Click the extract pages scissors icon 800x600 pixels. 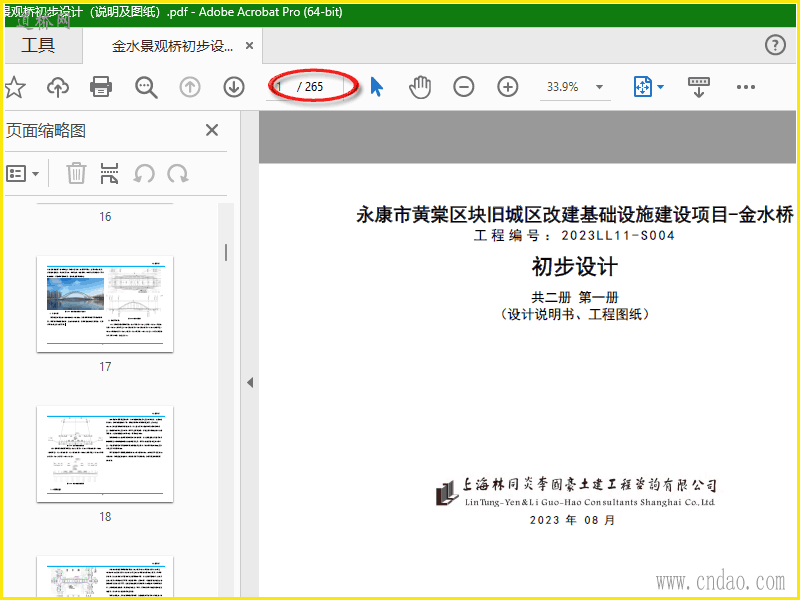110,173
